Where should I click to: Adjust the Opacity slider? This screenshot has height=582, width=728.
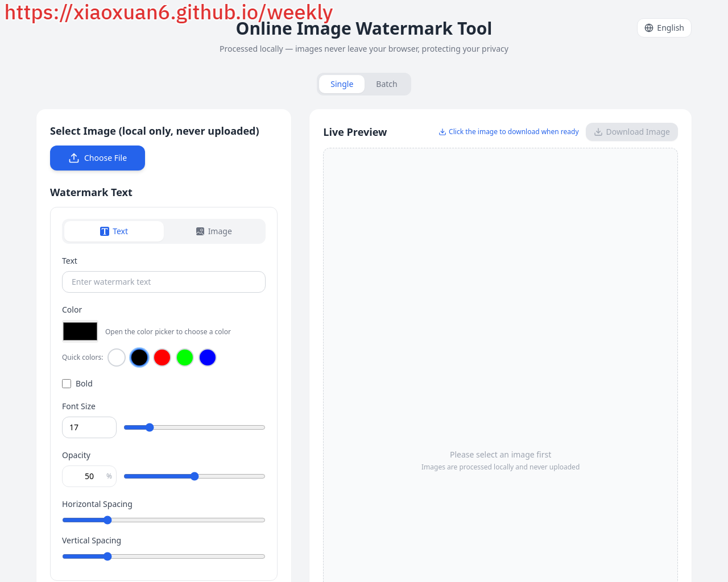(x=195, y=476)
